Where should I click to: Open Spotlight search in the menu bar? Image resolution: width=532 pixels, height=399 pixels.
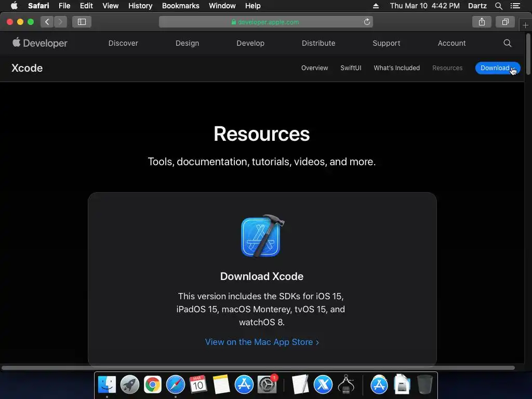pyautogui.click(x=498, y=6)
